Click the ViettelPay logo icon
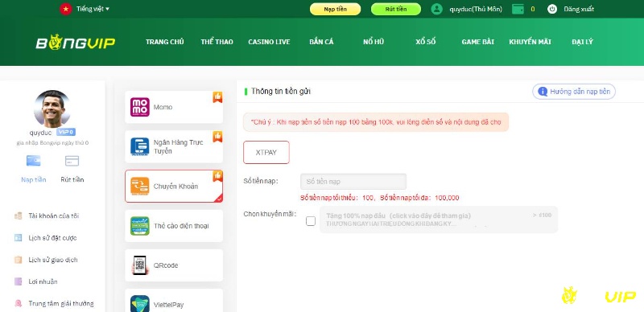The height and width of the screenshot is (312, 644). tap(139, 304)
